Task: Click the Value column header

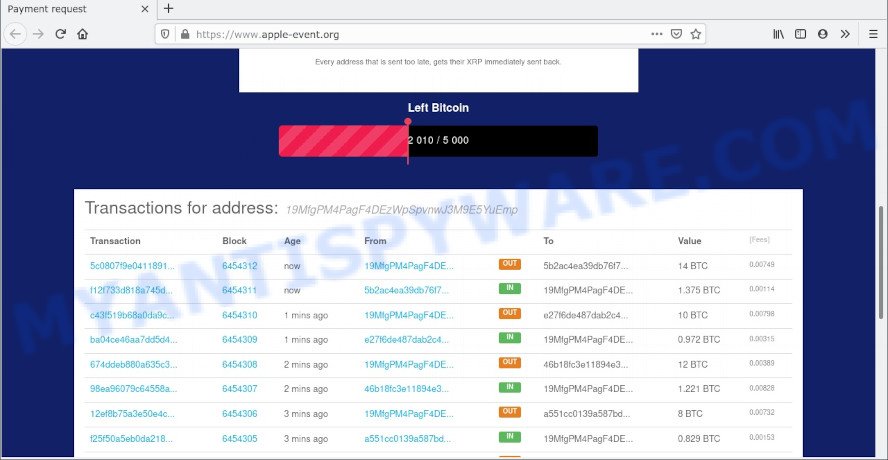Action: [689, 241]
